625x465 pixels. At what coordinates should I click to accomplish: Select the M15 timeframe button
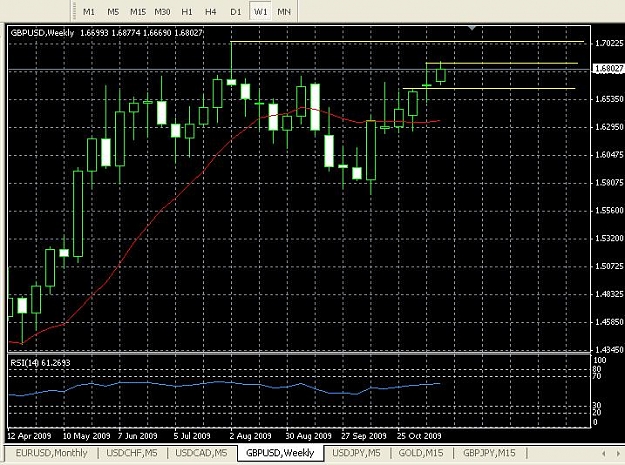pyautogui.click(x=138, y=12)
